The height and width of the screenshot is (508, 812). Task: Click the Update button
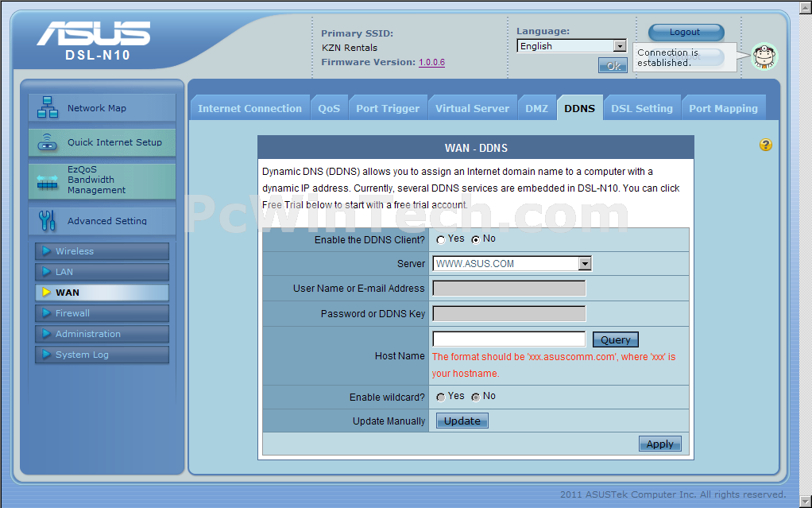coord(462,421)
